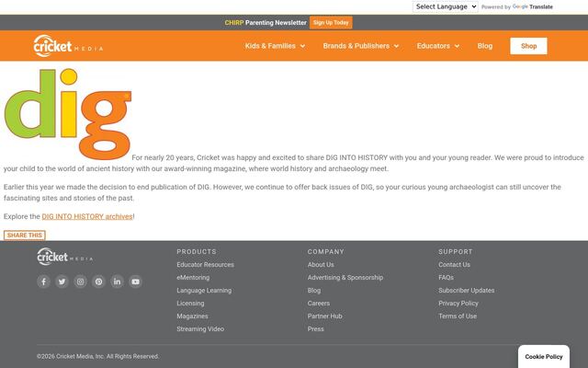Open eMentoring footer link
The width and height of the screenshot is (588, 368).
pos(193,278)
